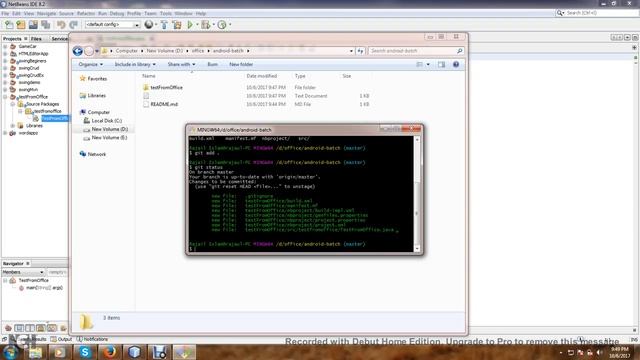Open the default config combo box
This screenshot has height=360, width=640.
112,25
